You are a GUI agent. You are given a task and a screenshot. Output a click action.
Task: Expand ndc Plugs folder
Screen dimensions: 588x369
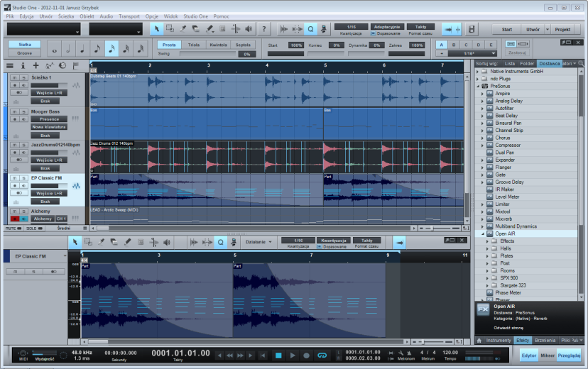(x=477, y=79)
